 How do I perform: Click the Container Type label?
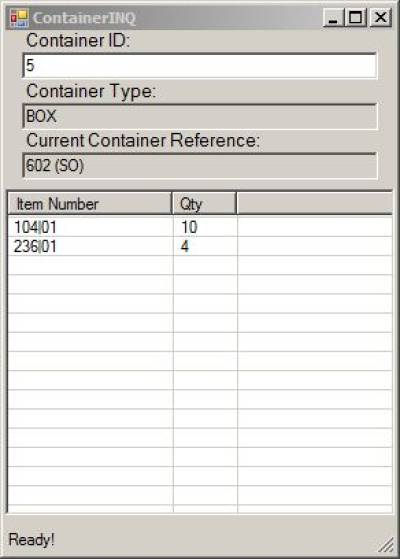(91, 91)
